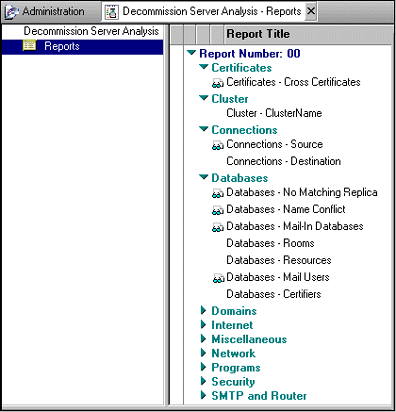
Task: Collapse the Connections section
Action: [x=204, y=129]
